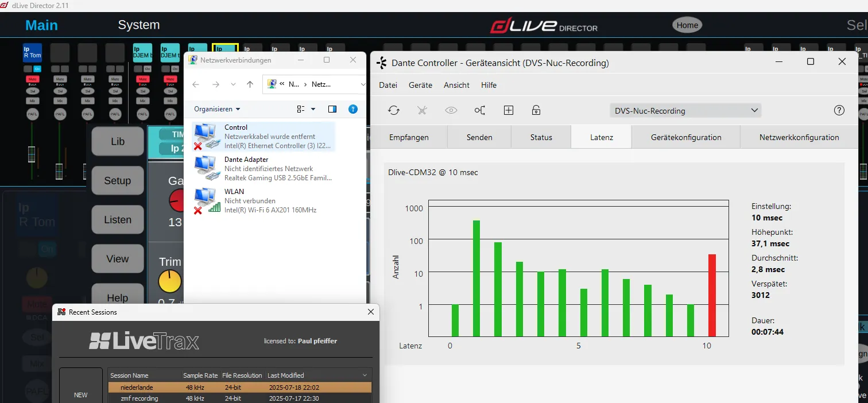This screenshot has width=868, height=403.
Task: Click the yellow Trim knob
Action: click(x=170, y=281)
